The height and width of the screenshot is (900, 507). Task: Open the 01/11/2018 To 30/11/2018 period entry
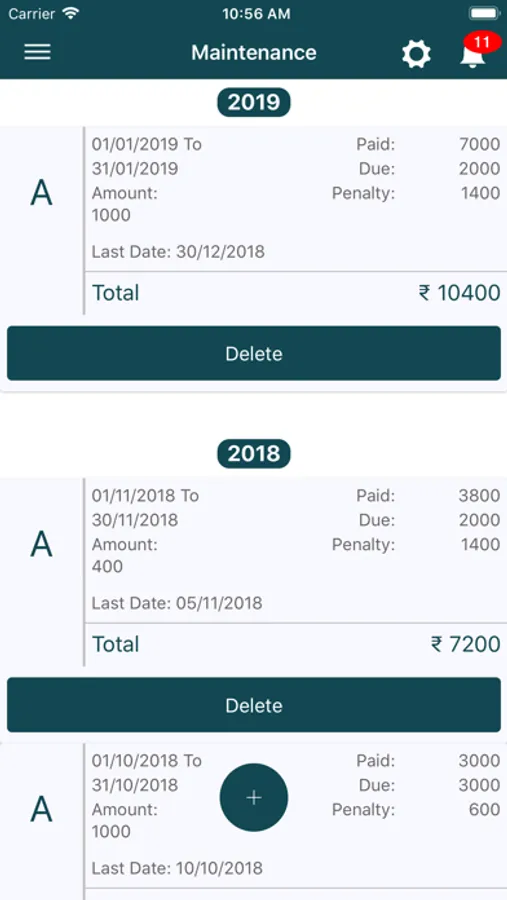(146, 507)
